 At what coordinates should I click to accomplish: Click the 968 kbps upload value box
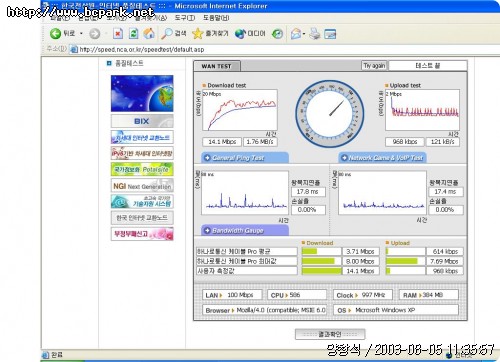coord(405,142)
